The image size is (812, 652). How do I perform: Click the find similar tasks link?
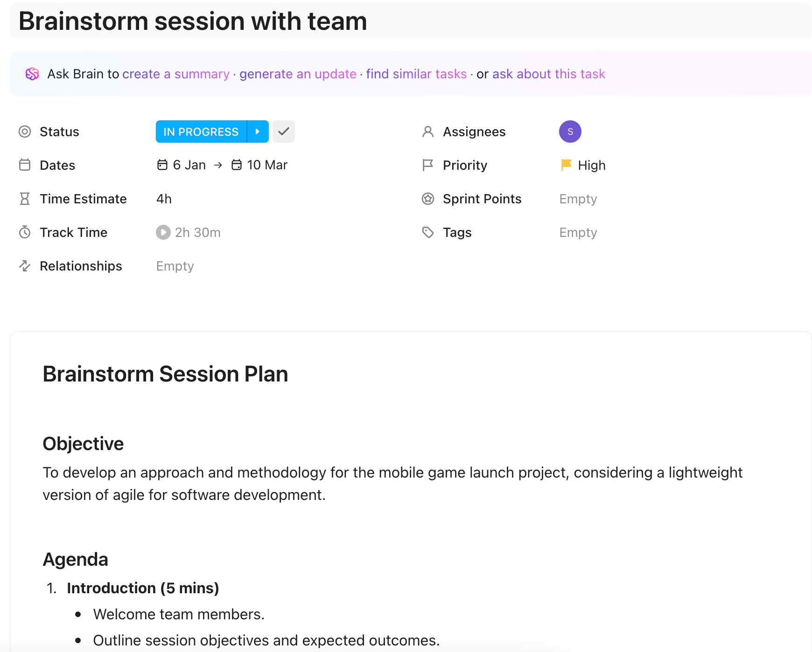point(416,74)
